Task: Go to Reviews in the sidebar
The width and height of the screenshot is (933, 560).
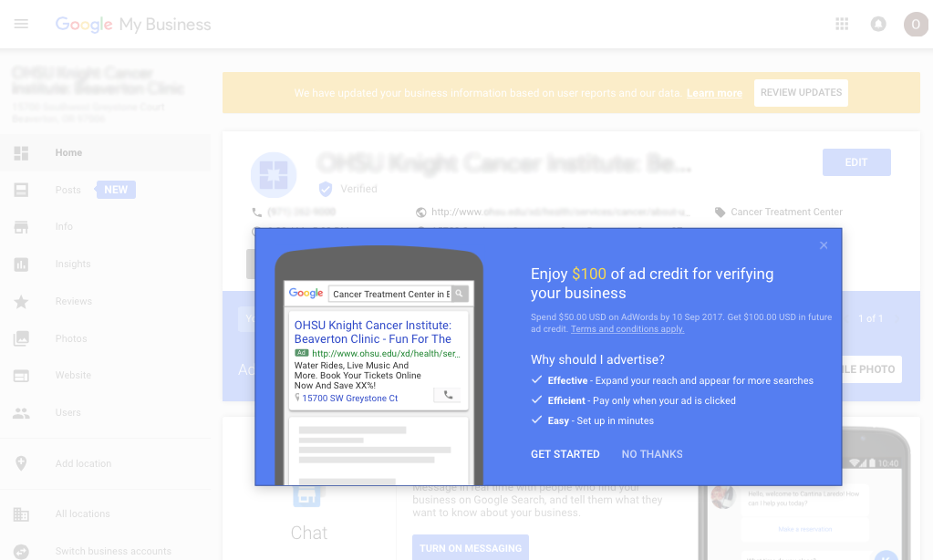Action: pos(74,301)
